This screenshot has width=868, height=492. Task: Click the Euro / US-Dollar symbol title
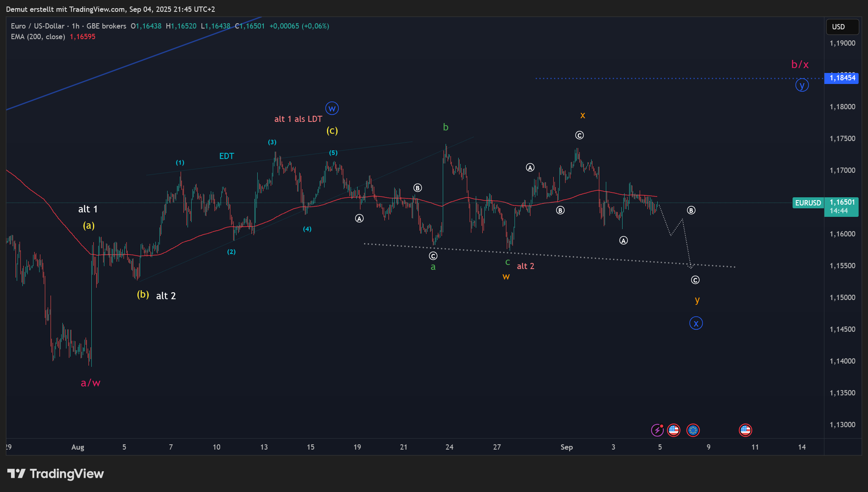(38, 26)
